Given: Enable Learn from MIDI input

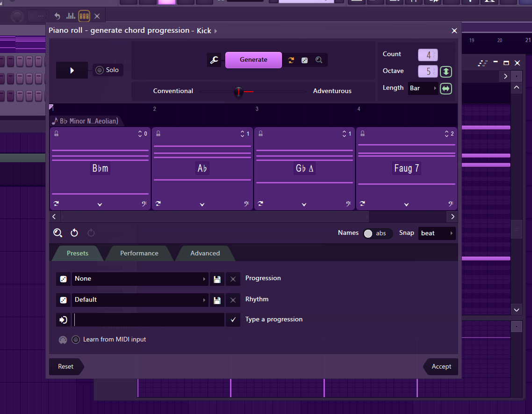Looking at the screenshot, I should (x=76, y=340).
